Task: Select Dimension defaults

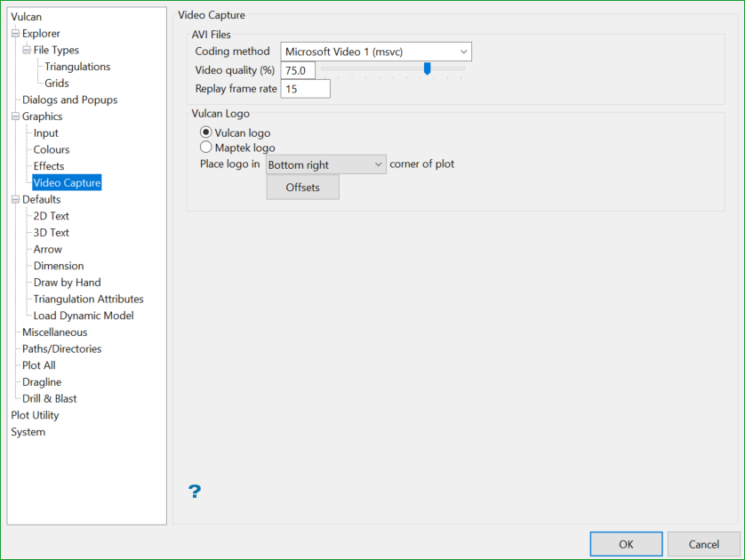Action: coord(59,266)
